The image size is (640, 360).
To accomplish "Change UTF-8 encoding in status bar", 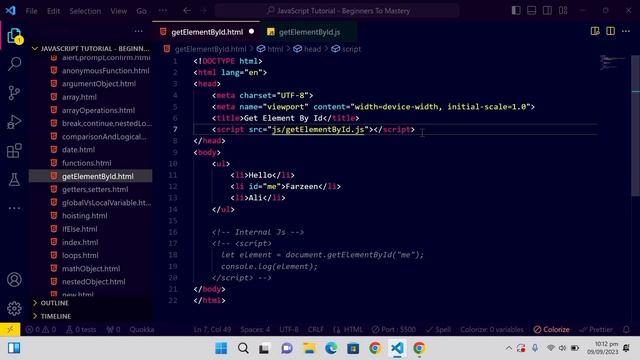I will pyautogui.click(x=289, y=329).
